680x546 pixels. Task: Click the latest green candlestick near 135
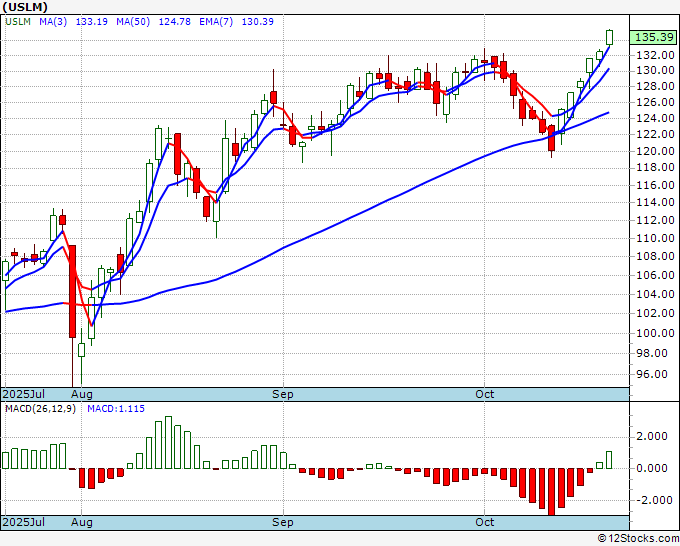(x=610, y=37)
